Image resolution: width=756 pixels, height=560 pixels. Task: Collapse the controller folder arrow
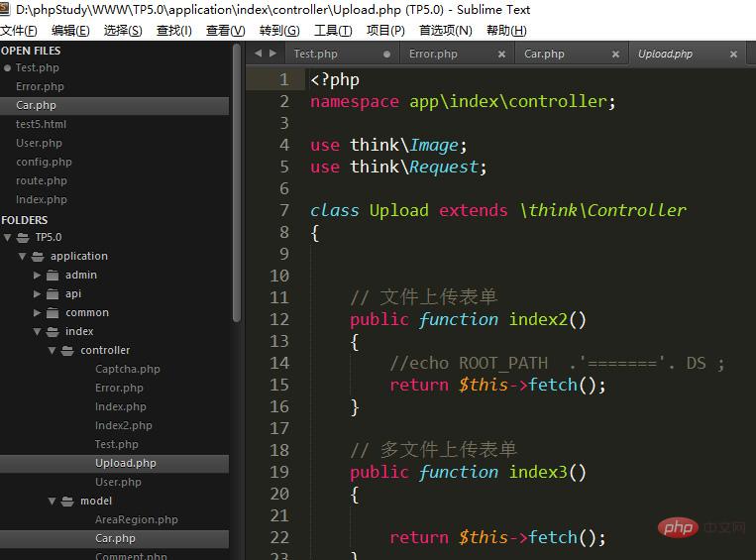coord(53,351)
